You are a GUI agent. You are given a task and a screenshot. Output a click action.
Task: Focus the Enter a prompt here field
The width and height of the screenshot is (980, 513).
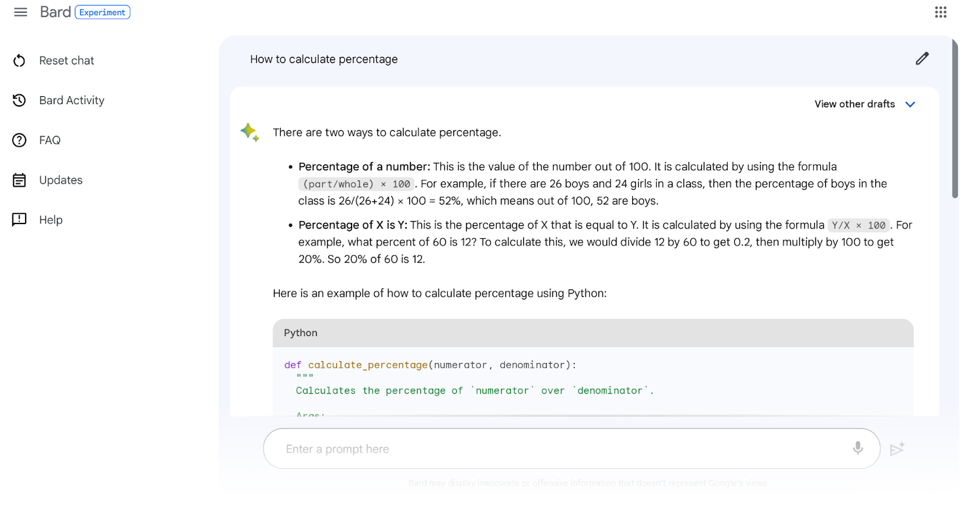563,449
